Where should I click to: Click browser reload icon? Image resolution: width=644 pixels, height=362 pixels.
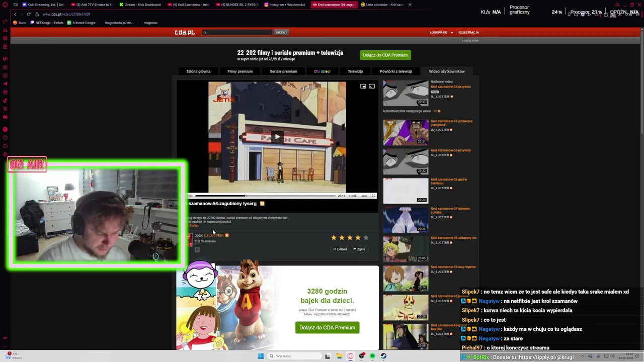point(29,14)
